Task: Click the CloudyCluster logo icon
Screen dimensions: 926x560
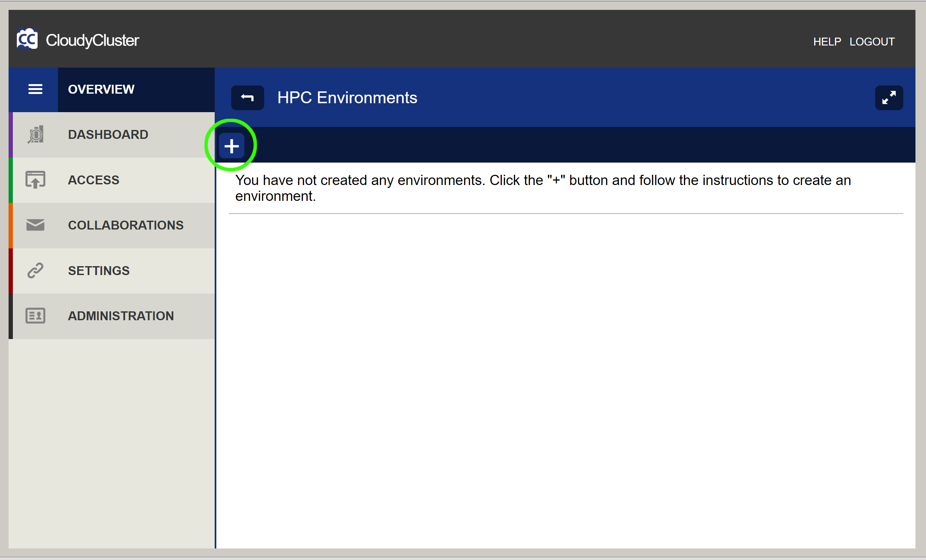Action: point(27,39)
